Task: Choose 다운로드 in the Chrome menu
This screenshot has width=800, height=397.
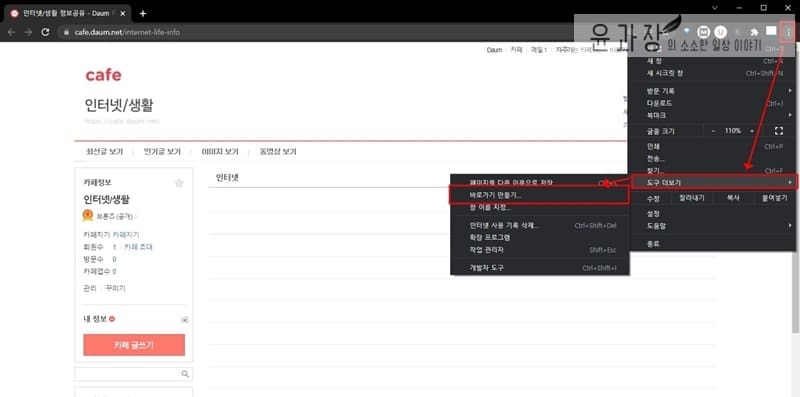Action: (x=712, y=103)
